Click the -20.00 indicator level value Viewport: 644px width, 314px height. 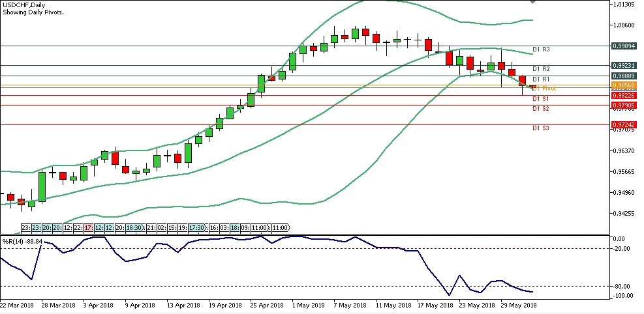point(622,248)
